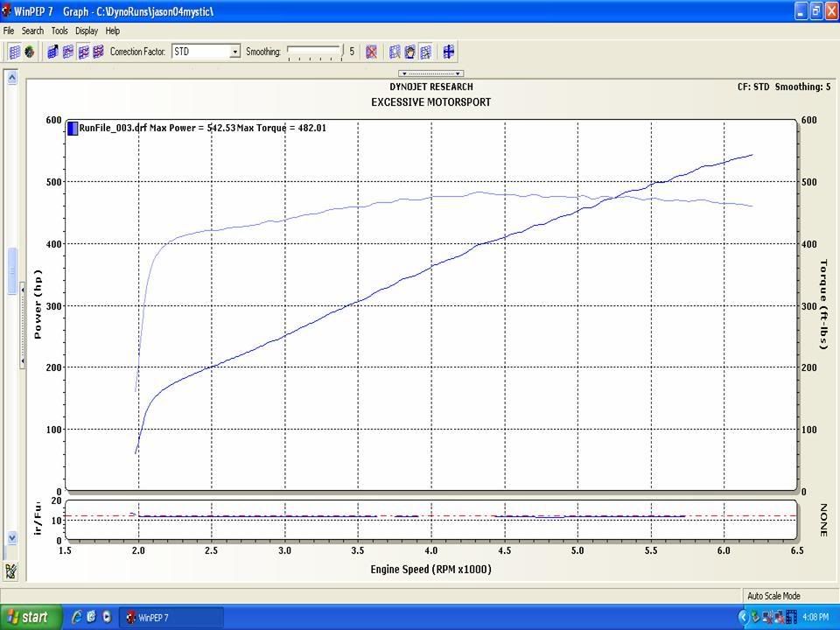
Task: Click the WinPEP 7 title bar icon
Action: click(6, 10)
